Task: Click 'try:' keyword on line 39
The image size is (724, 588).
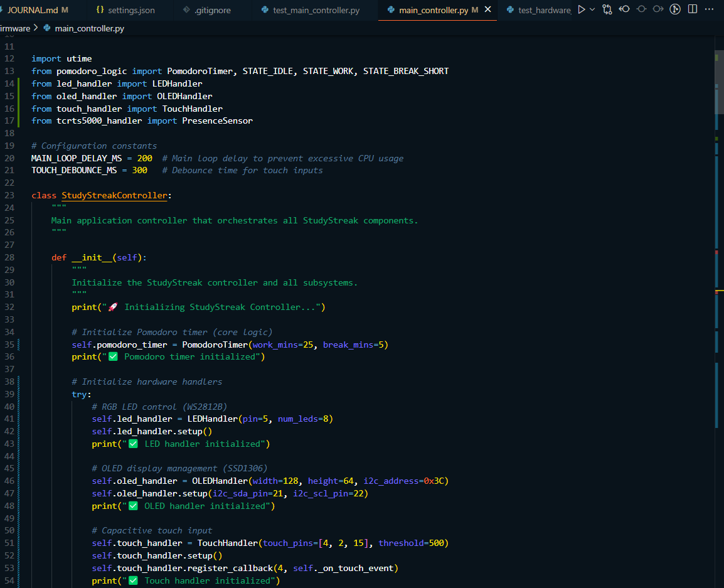Action: tap(82, 394)
